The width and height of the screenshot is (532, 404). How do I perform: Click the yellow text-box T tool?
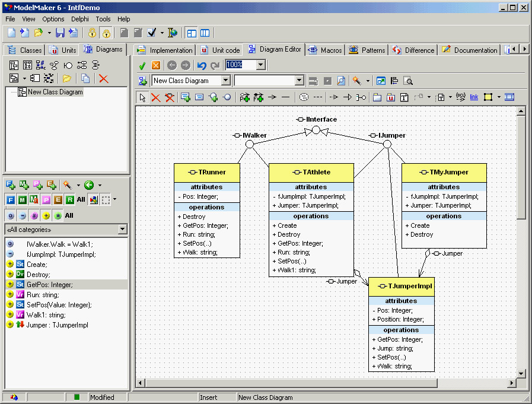404,97
